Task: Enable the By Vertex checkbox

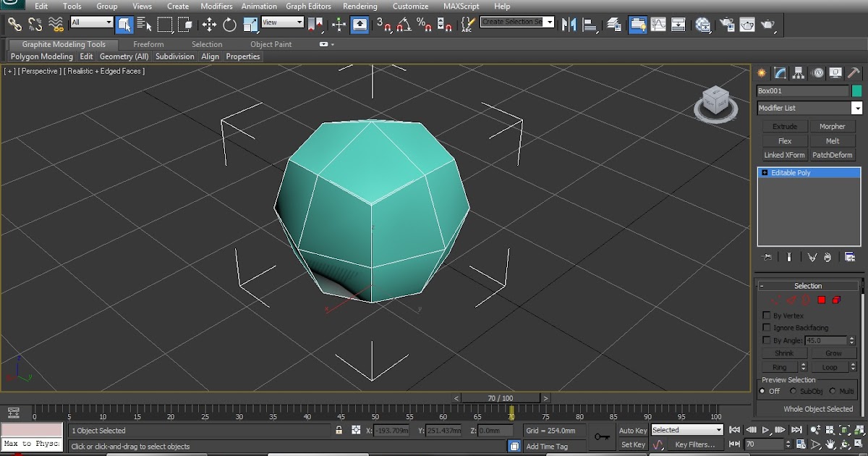Action: click(x=767, y=316)
